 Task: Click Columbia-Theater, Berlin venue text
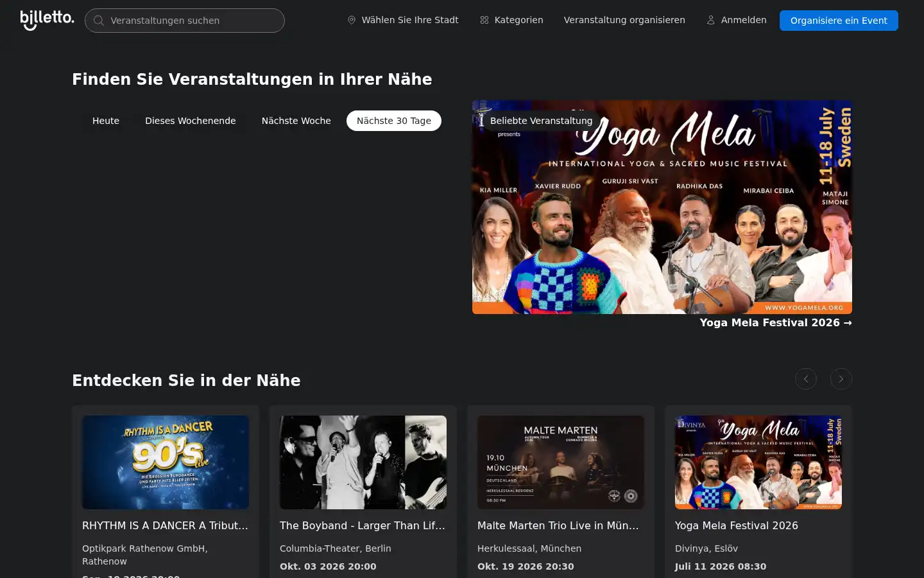coord(336,548)
